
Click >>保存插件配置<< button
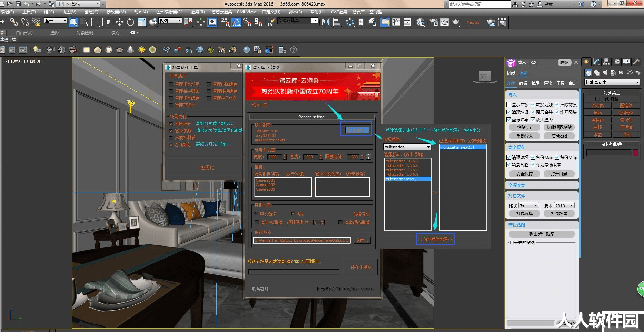(x=436, y=239)
